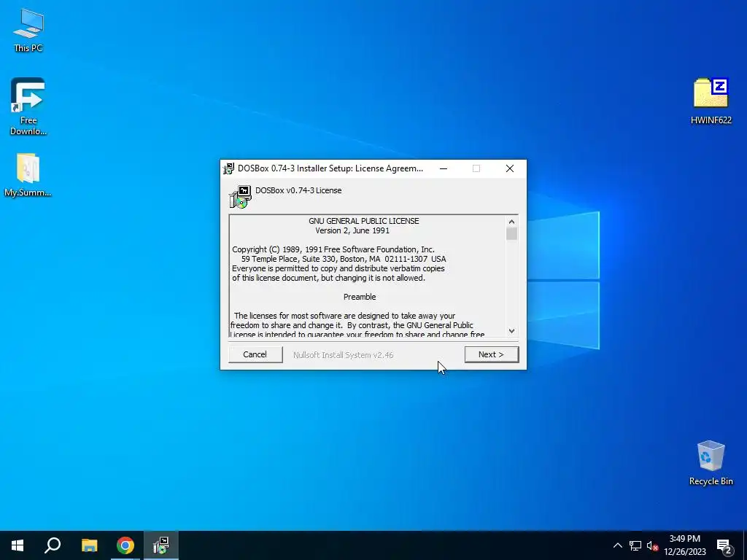The image size is (747, 560).
Task: Open the notification center icon
Action: [724, 545]
